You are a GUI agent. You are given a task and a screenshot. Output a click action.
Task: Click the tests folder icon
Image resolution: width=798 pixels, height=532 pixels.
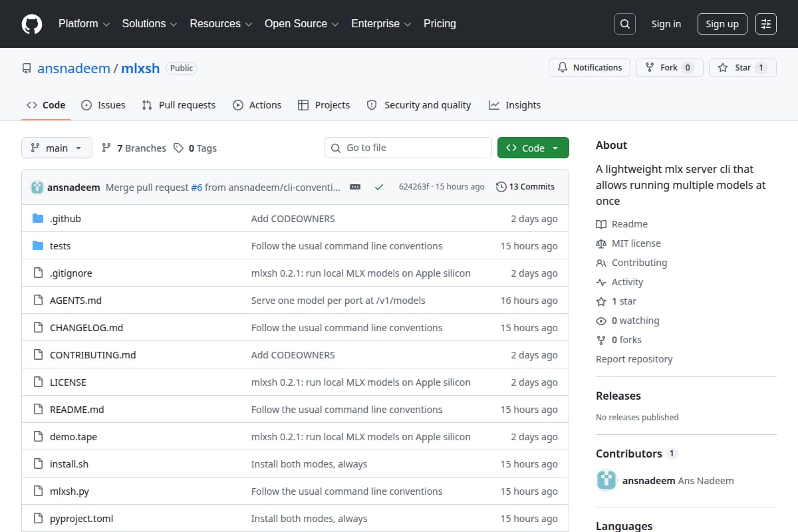pos(38,246)
